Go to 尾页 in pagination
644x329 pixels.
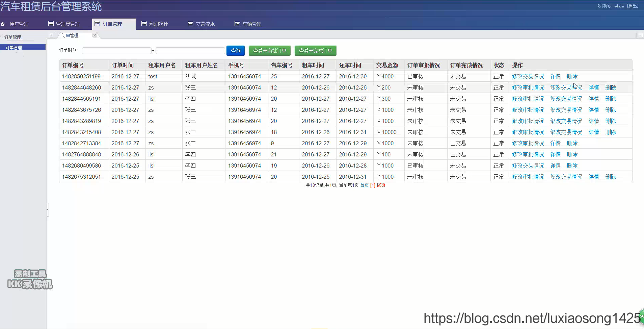(381, 185)
